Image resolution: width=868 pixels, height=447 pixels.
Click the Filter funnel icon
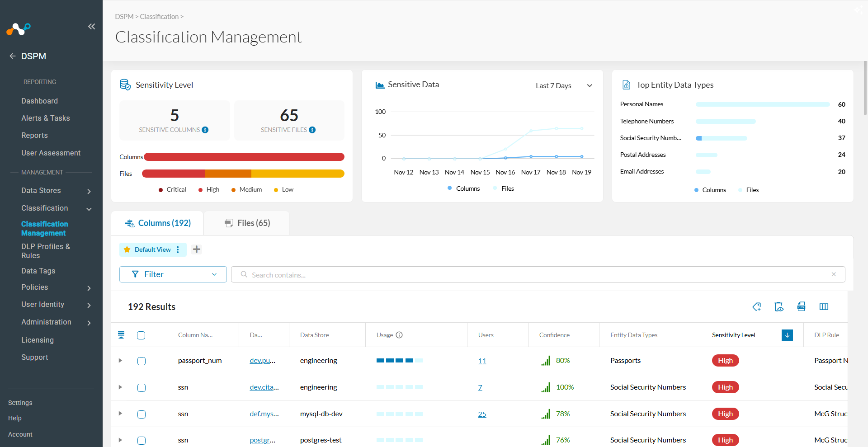tap(135, 274)
